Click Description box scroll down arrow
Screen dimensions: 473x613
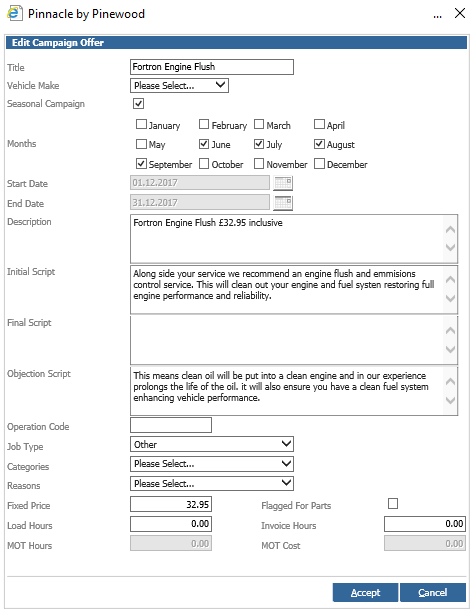tap(450, 247)
